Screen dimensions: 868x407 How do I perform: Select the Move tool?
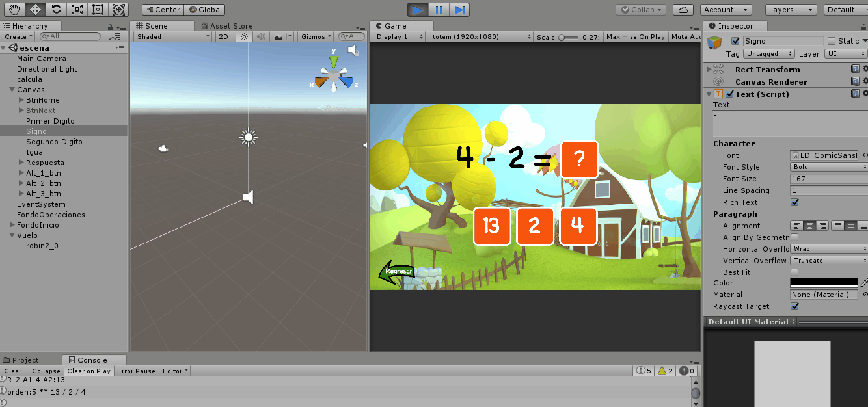[36, 10]
